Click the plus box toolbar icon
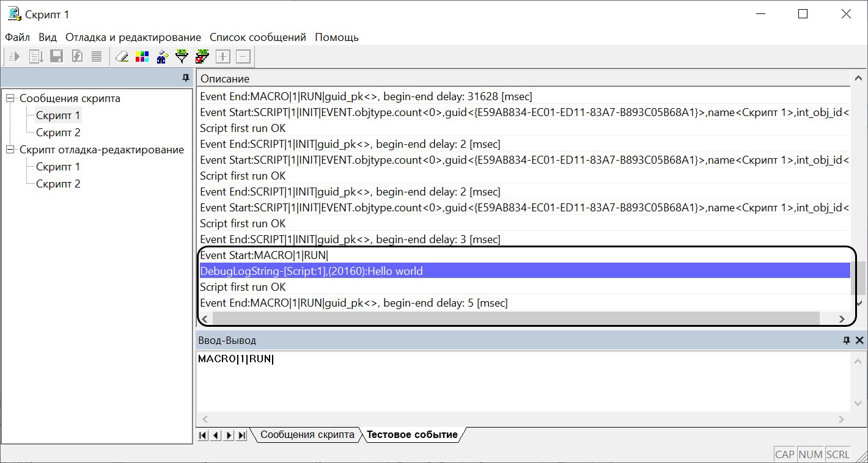Screen dimensions: 868x463 coord(223,57)
